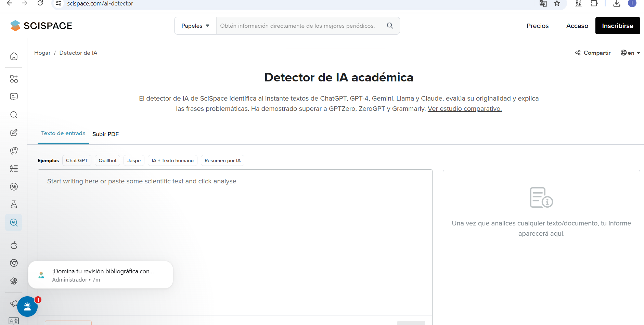Open the Home icon in sidebar
The width and height of the screenshot is (644, 325).
pos(14,56)
